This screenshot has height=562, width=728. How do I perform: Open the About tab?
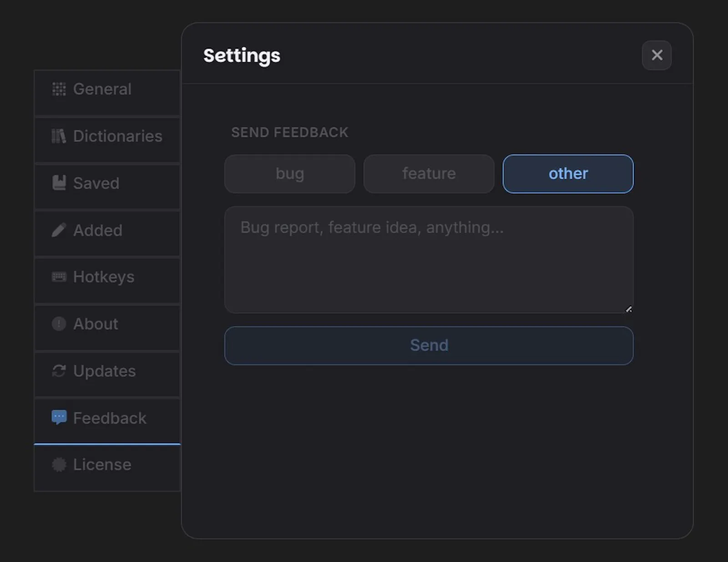(x=107, y=328)
